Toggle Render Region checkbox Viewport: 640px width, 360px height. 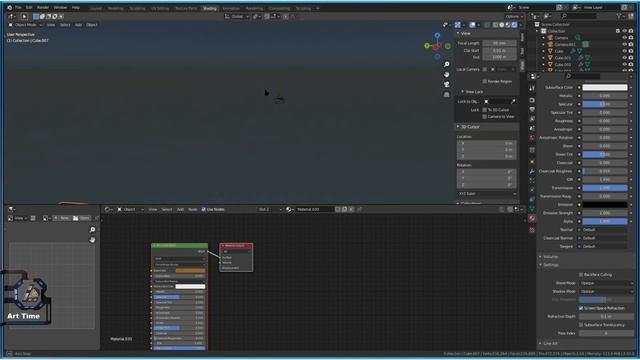coord(484,81)
